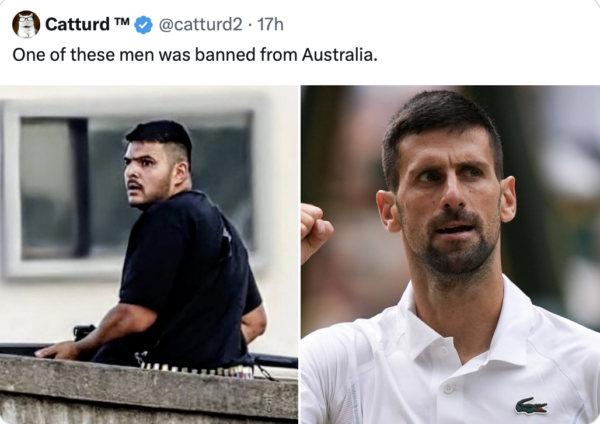Screen dimensions: 600x424
Task: Select the tweet text about Australia
Action: point(195,55)
